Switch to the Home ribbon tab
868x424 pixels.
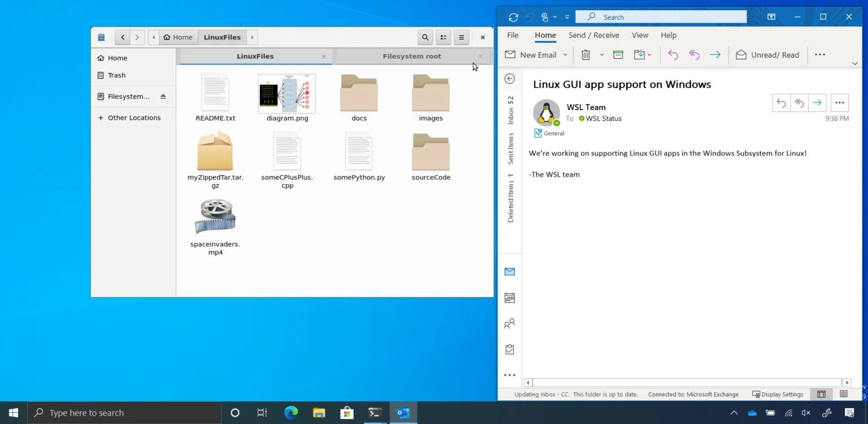[545, 35]
